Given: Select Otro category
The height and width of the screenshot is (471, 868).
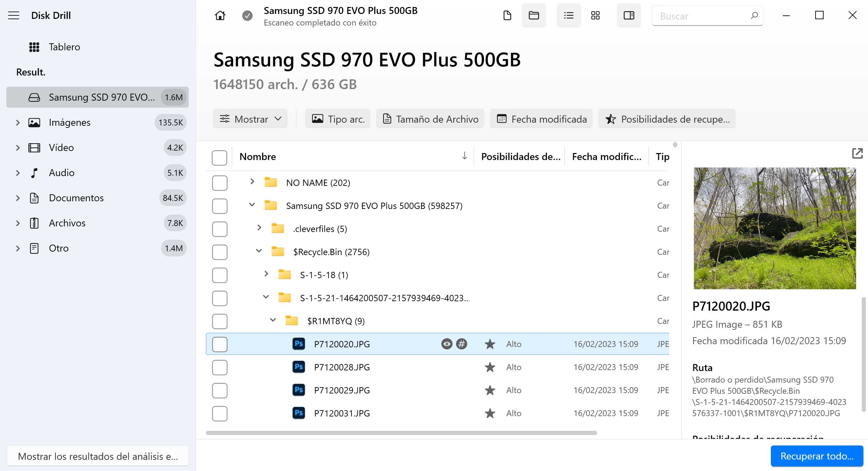Looking at the screenshot, I should coord(97,248).
